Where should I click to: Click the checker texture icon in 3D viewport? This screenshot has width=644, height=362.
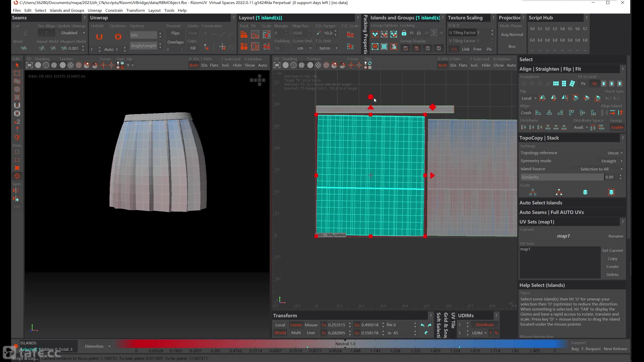(71, 65)
